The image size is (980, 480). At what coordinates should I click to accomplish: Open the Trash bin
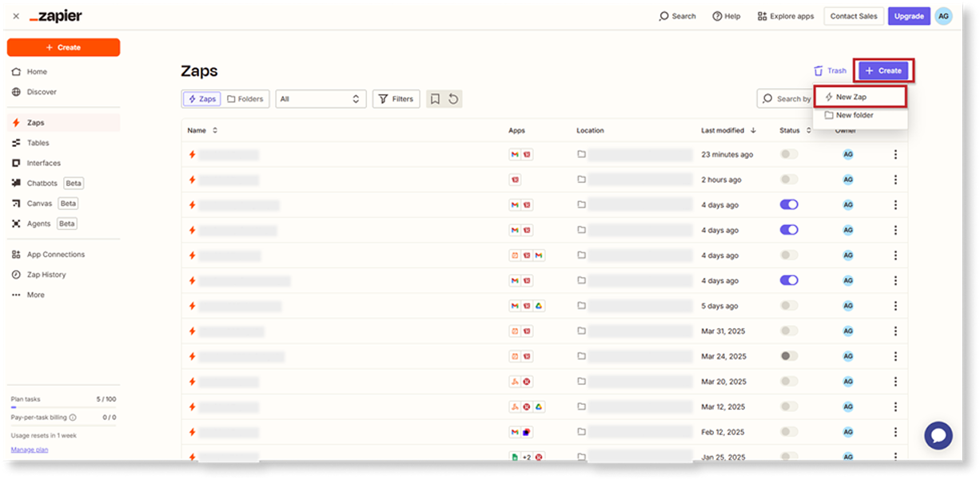[x=830, y=71]
